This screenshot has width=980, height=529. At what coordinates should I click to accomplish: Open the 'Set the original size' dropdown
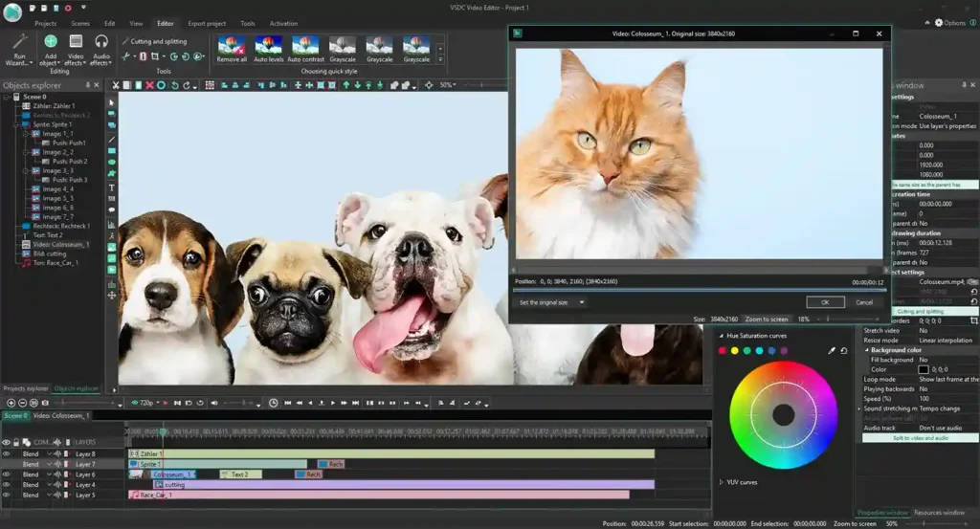551,302
